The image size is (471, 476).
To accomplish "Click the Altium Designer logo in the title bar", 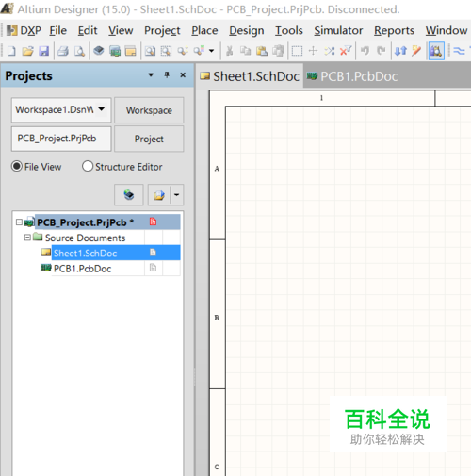I will [x=7, y=8].
